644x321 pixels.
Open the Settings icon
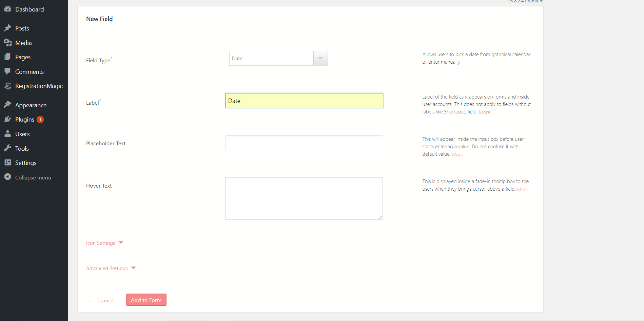coord(8,163)
